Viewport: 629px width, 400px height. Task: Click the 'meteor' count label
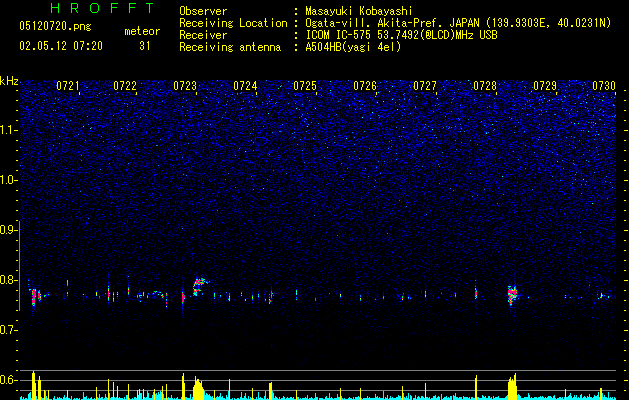pos(142,31)
